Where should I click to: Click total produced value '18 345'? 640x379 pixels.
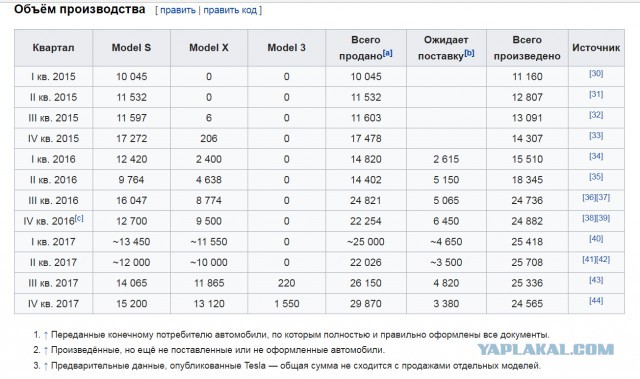(x=527, y=180)
